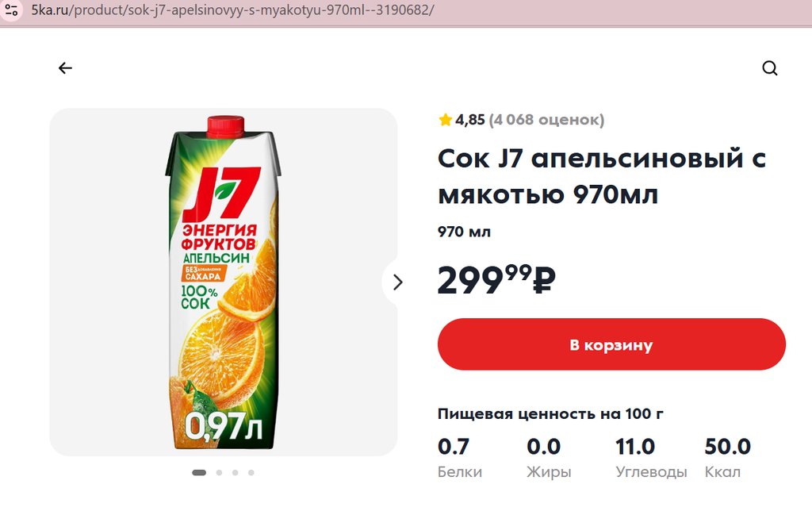Click the «Белки» 0.7 nutrition value

pos(454,447)
